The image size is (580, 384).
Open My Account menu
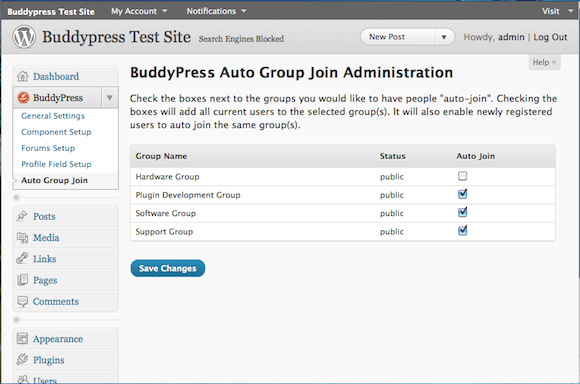tap(139, 11)
